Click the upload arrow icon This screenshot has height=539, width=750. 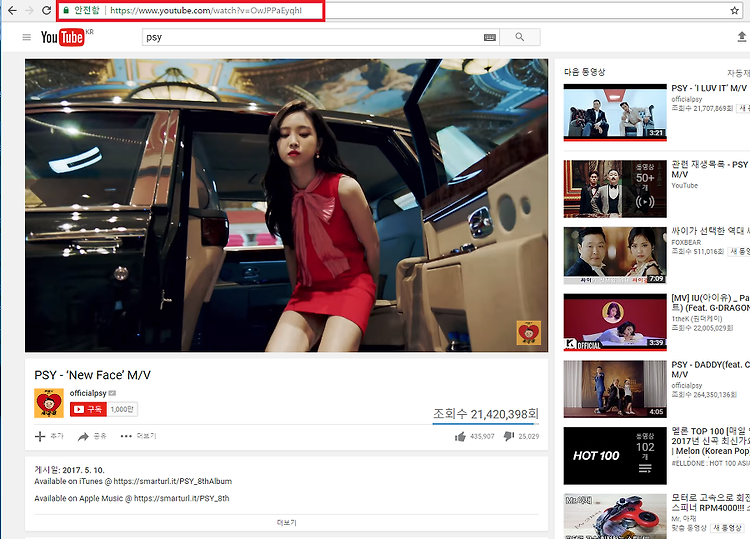[741, 36]
